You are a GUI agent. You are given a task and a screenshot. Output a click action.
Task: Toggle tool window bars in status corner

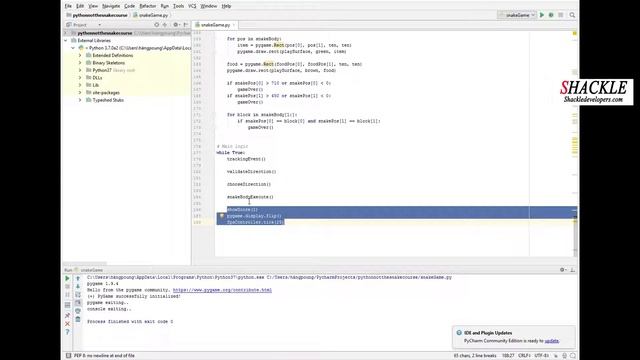click(x=68, y=356)
